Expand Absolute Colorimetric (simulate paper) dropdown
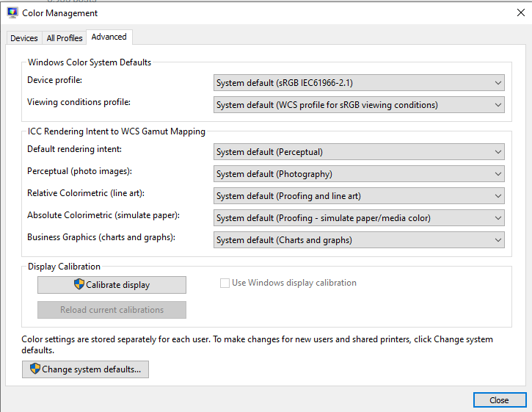532x412 pixels. click(x=359, y=218)
